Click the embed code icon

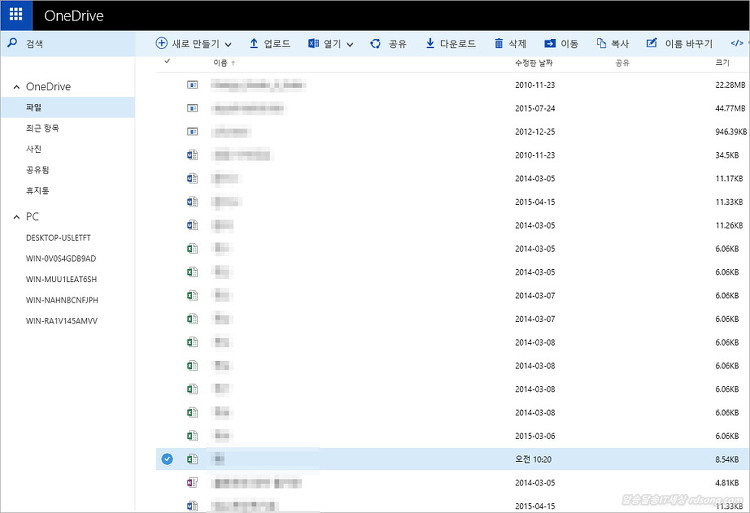[x=737, y=43]
